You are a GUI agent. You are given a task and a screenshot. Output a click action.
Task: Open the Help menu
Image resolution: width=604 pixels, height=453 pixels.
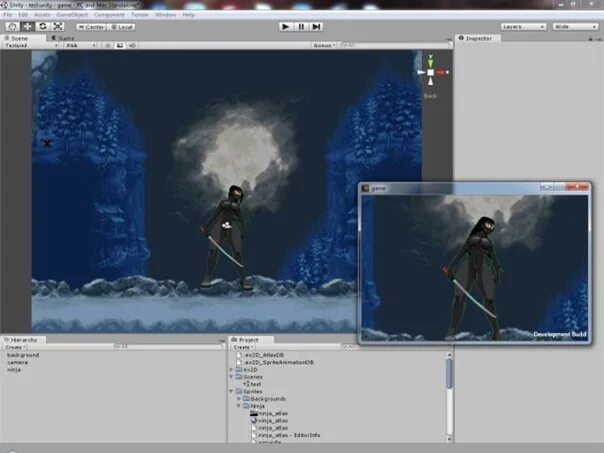(x=188, y=15)
